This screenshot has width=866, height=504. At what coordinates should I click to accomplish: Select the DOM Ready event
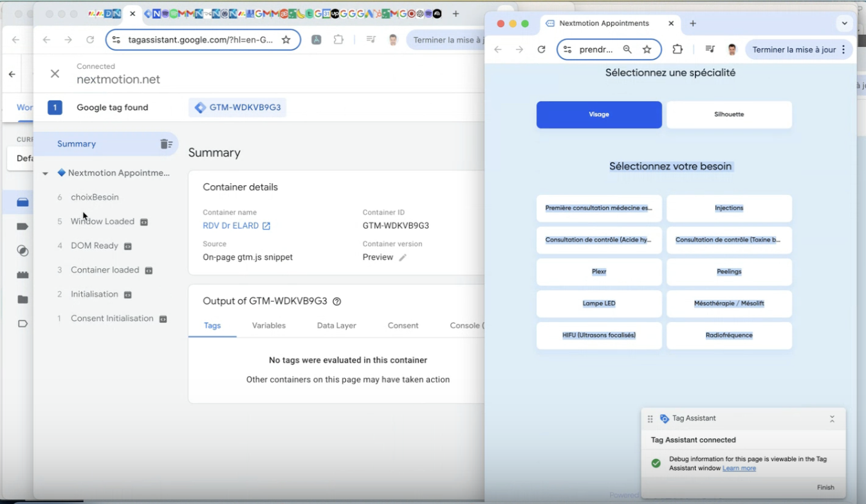(x=94, y=246)
